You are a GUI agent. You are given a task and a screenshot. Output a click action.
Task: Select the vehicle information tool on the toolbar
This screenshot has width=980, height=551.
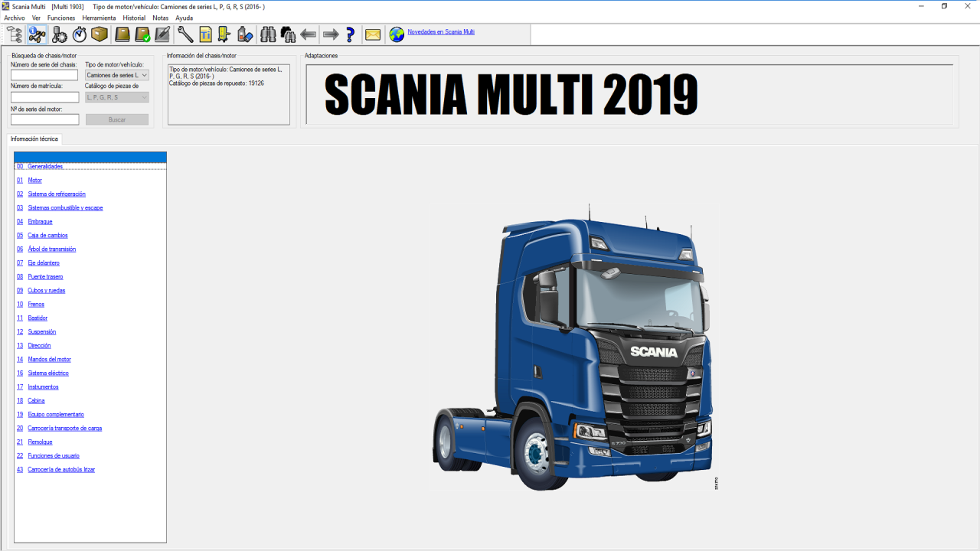point(36,34)
